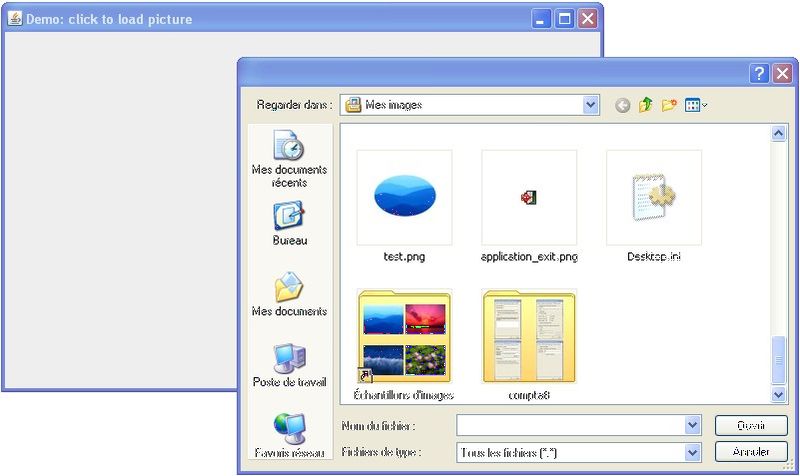Viewport: 800px width, 476px height.
Task: Select the Desktop.ini file
Action: tap(654, 197)
